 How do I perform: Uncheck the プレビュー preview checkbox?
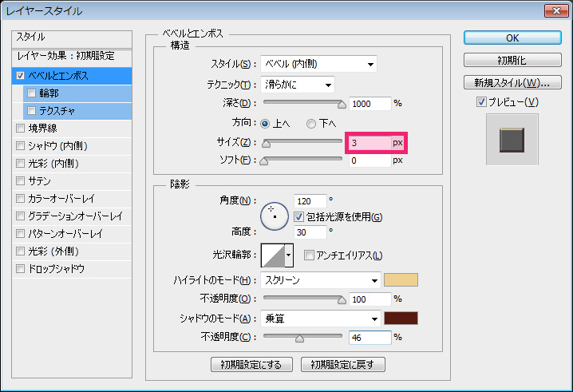[x=480, y=101]
